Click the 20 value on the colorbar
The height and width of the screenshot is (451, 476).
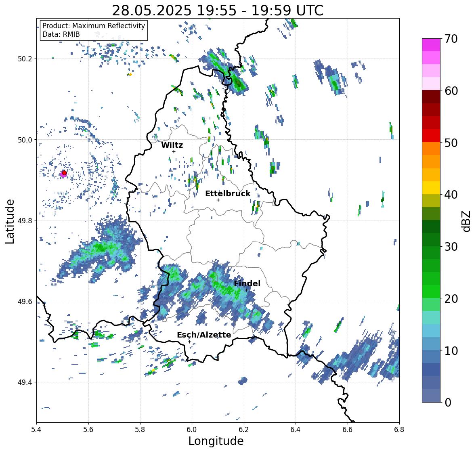point(451,299)
